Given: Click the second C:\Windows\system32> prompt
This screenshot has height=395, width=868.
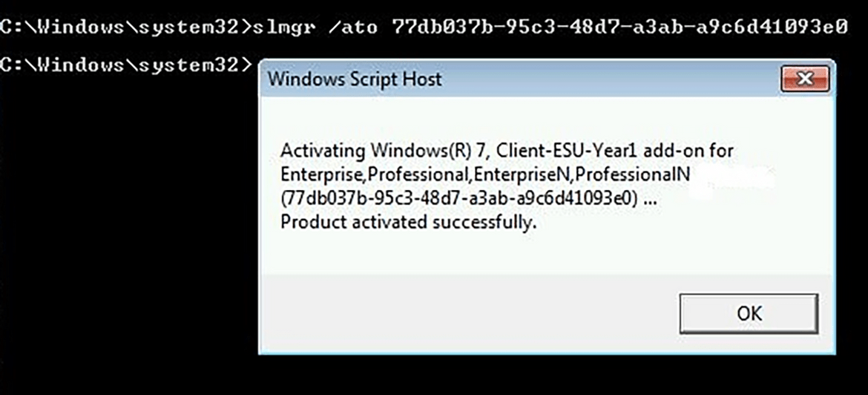Looking at the screenshot, I should coord(126,65).
